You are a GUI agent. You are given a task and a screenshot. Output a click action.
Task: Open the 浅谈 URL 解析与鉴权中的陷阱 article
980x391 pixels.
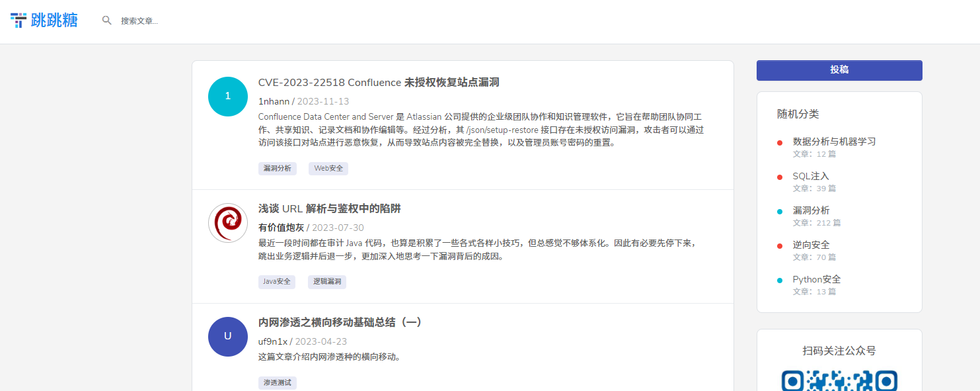tap(329, 209)
